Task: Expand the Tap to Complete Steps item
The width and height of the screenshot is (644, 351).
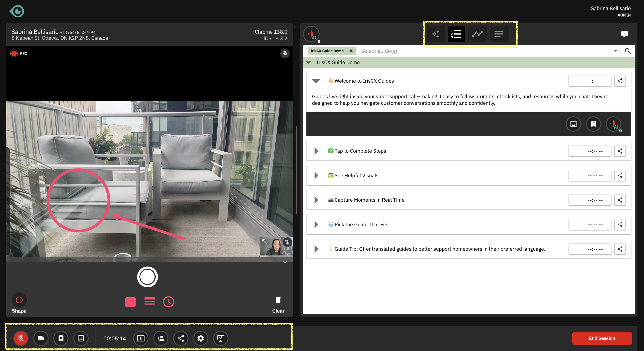Action: [316, 151]
